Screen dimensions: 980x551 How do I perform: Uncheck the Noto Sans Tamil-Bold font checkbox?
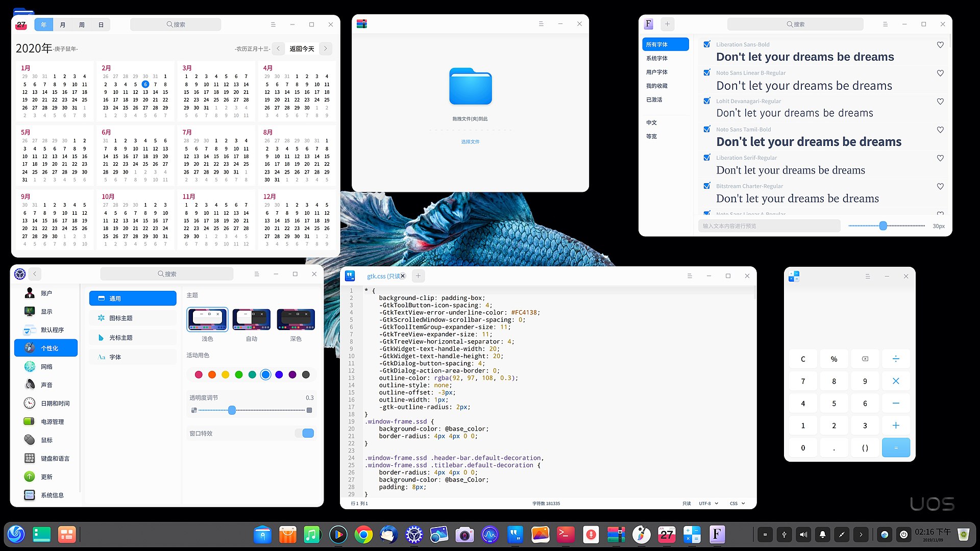707,129
